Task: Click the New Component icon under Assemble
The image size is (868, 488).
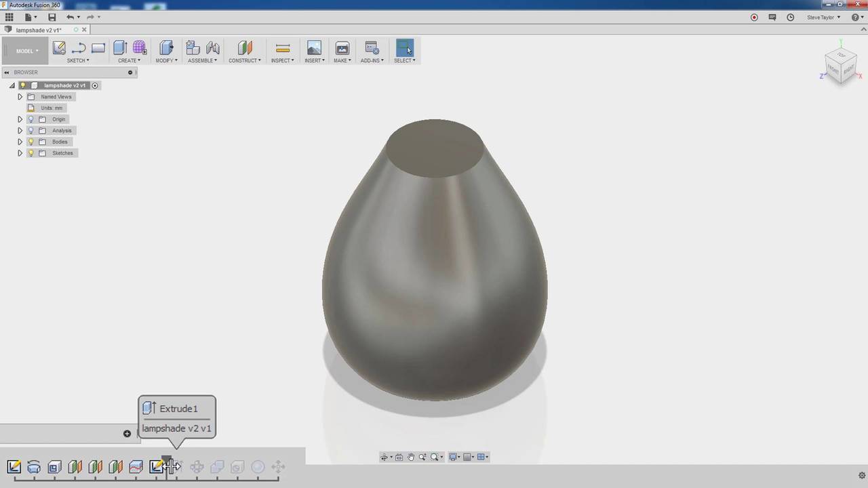Action: [x=193, y=48]
